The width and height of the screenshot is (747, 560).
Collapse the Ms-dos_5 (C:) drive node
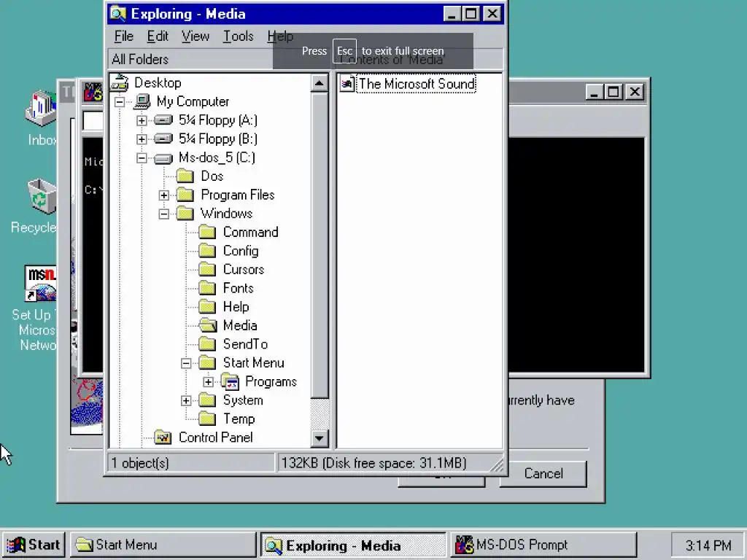(142, 157)
